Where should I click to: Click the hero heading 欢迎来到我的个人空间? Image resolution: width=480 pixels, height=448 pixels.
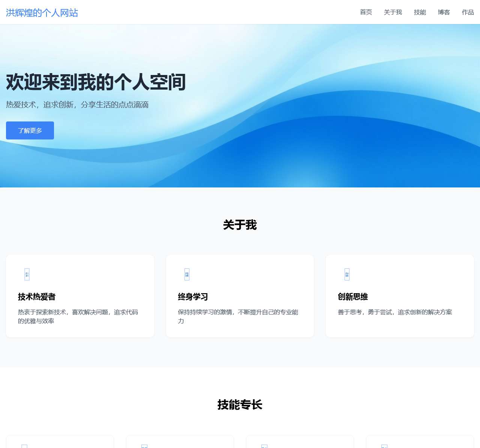point(96,82)
